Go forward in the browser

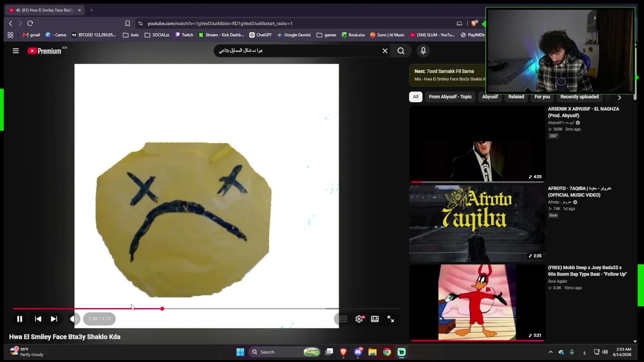(x=20, y=23)
